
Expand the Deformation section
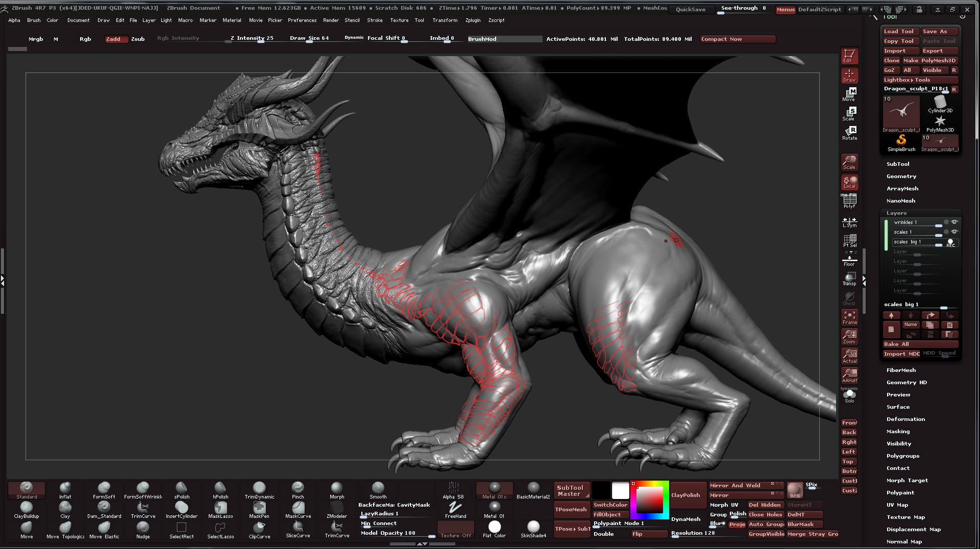tap(905, 419)
